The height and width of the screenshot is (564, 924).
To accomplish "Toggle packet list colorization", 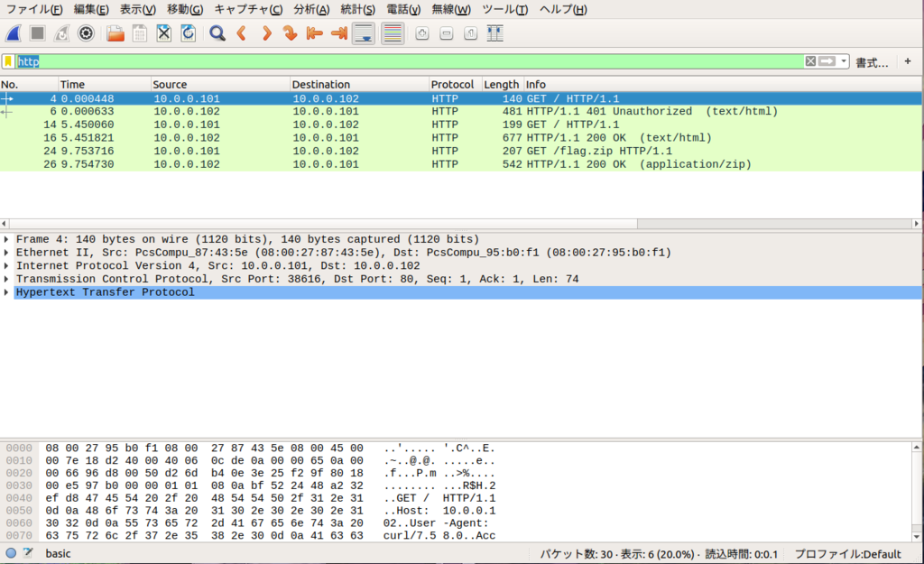I will click(393, 33).
